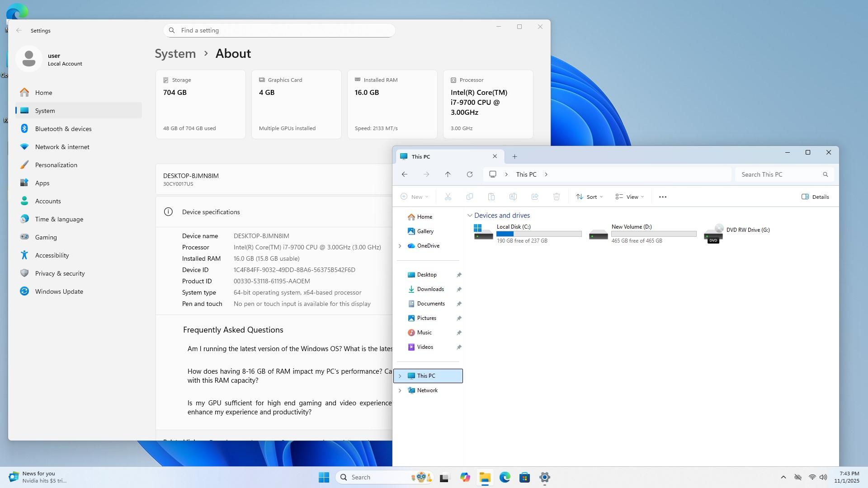This screenshot has height=488, width=868.
Task: Open the Apps settings page
Action: (x=79, y=183)
